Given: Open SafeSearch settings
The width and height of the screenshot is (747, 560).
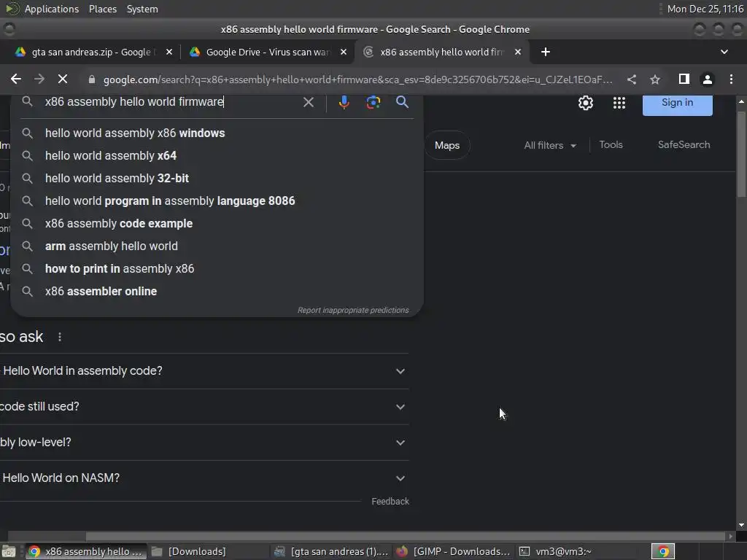Looking at the screenshot, I should coord(684,145).
